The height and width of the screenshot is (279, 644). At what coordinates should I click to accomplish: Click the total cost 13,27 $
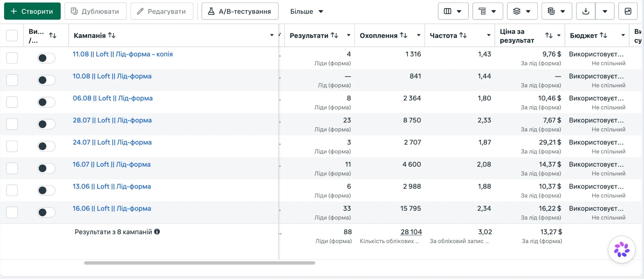551,232
